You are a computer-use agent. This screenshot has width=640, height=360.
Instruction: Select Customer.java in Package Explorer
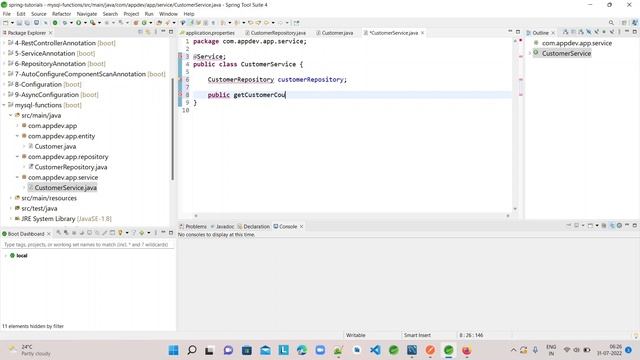point(55,146)
